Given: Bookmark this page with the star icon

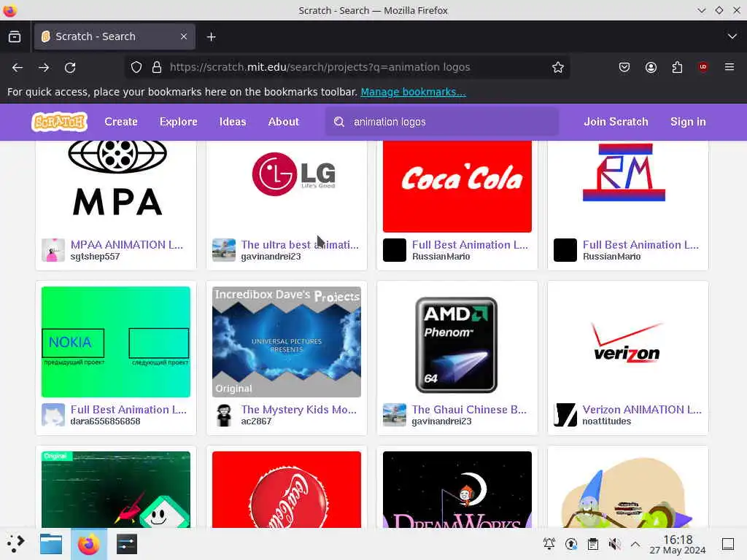Looking at the screenshot, I should pos(558,67).
